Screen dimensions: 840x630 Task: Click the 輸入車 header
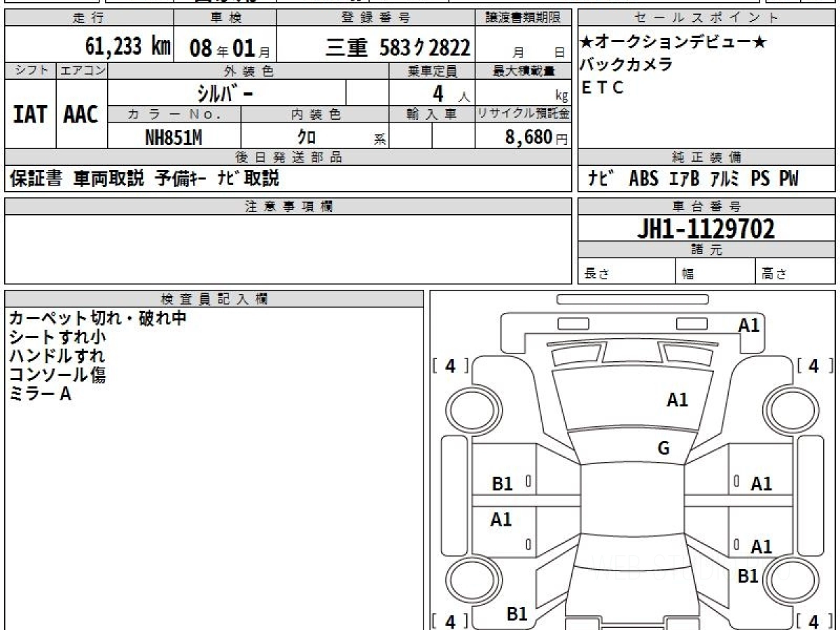point(432,114)
